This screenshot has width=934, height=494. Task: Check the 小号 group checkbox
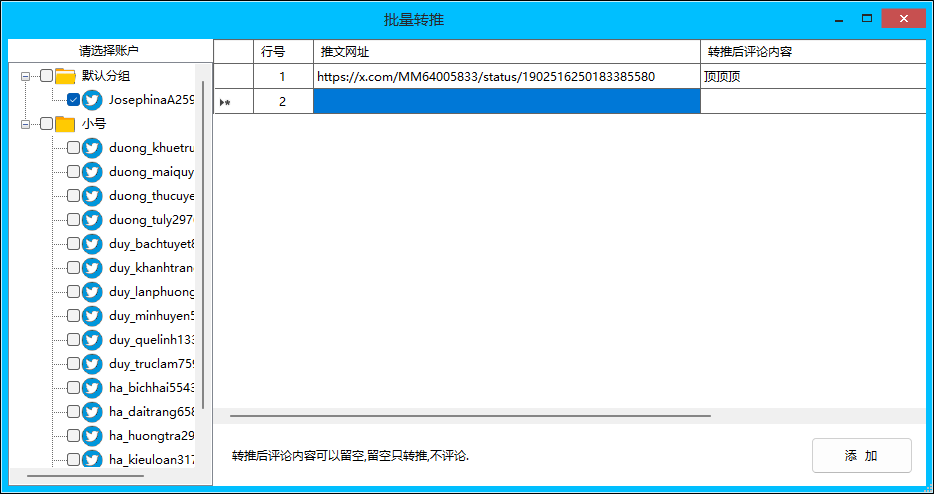46,124
